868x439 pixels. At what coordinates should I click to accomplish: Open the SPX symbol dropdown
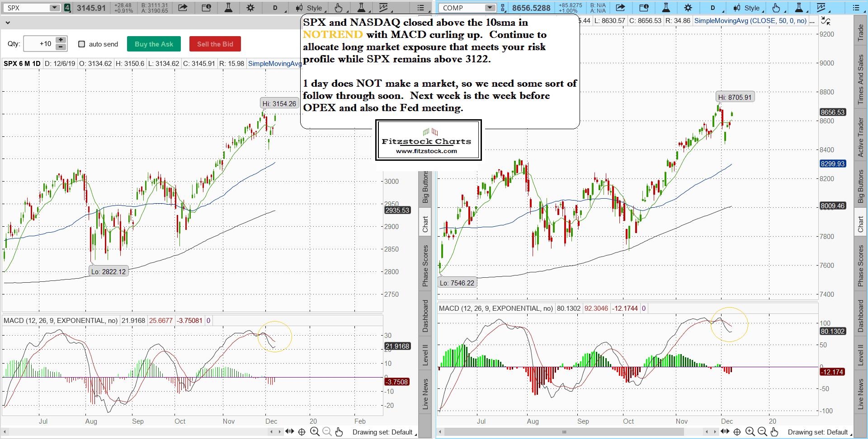(x=54, y=8)
